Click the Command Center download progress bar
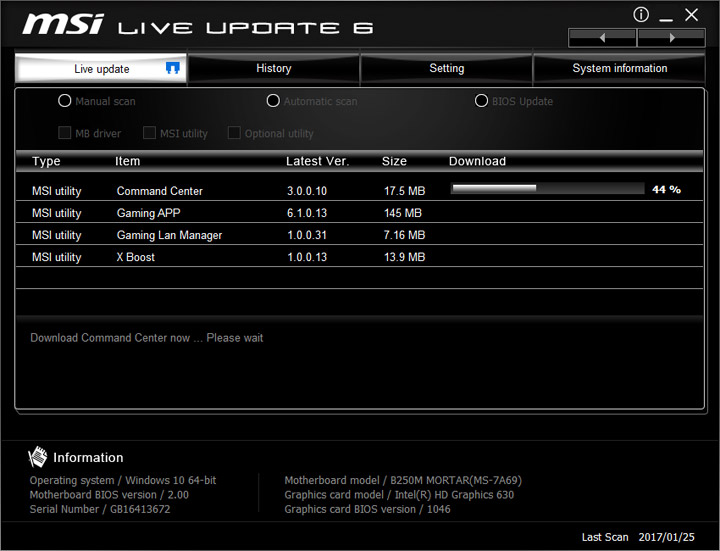The width and height of the screenshot is (720, 551). [548, 188]
